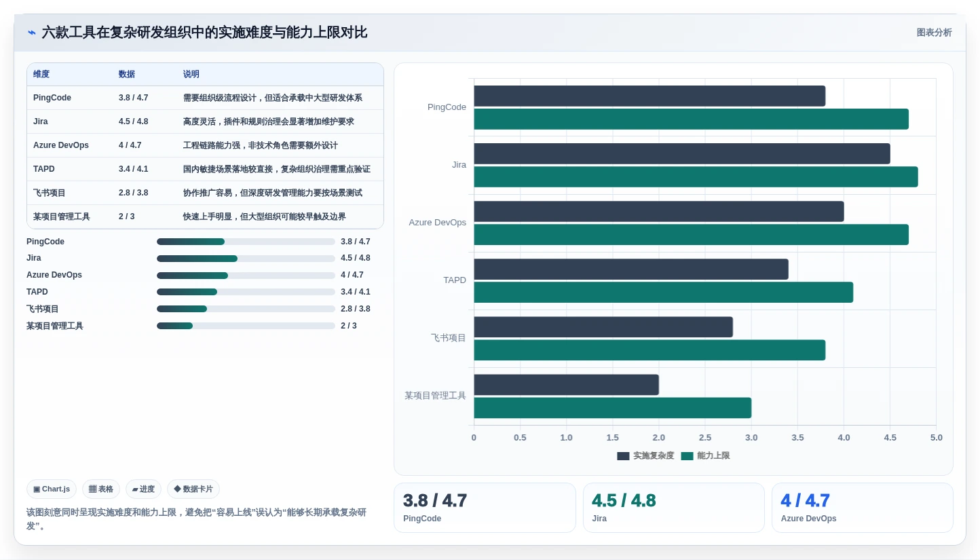Click the 5.0 x-axis tick label
Screen dimensions: 980x560
(x=936, y=438)
